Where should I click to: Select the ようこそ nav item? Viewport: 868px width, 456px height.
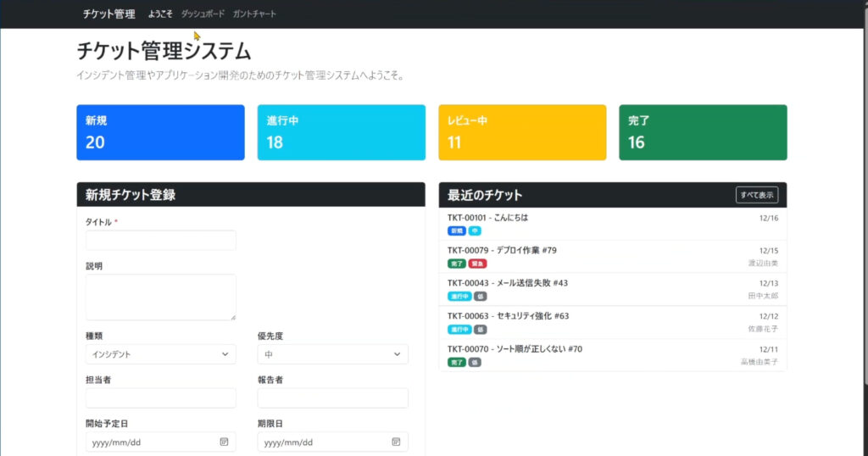[x=160, y=14]
